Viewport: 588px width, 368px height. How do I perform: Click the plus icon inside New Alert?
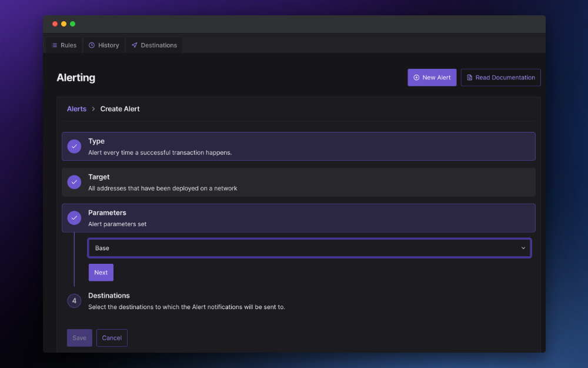click(x=417, y=77)
